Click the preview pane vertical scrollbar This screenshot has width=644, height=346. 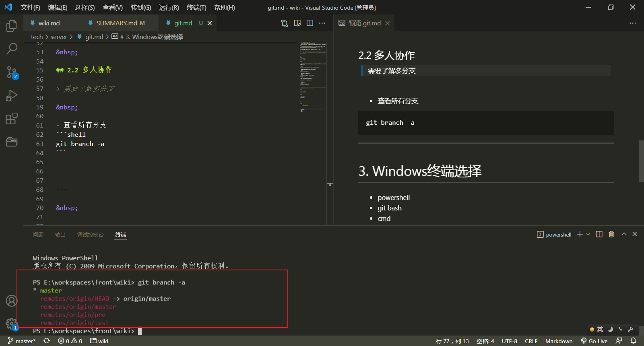[641, 161]
